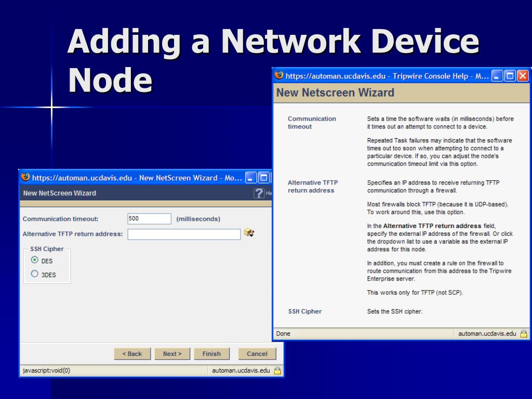This screenshot has width=532, height=399.
Task: Click 'Done' in help status bar
Action: [283, 334]
